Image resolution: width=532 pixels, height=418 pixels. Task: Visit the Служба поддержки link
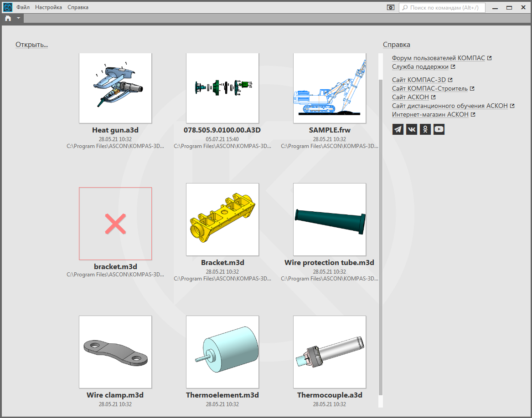pyautogui.click(x=420, y=67)
